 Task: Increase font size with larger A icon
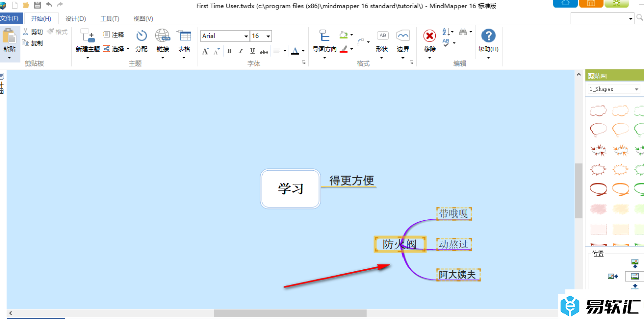pyautogui.click(x=205, y=51)
